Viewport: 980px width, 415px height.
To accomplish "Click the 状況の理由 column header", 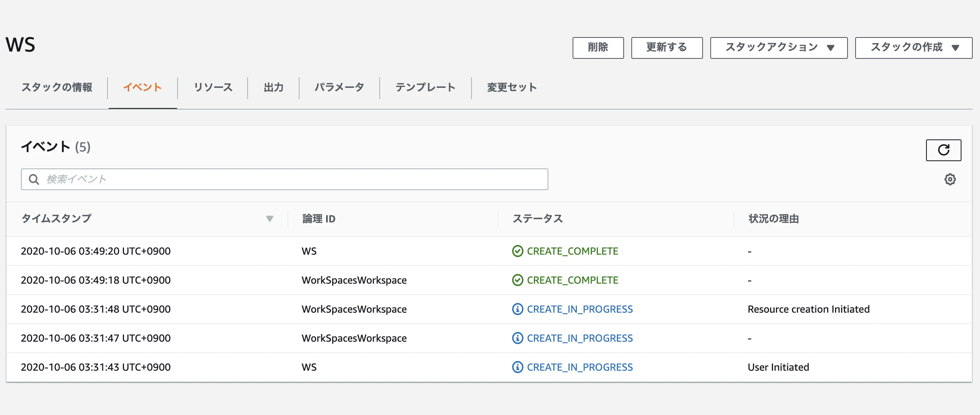I will point(773,219).
